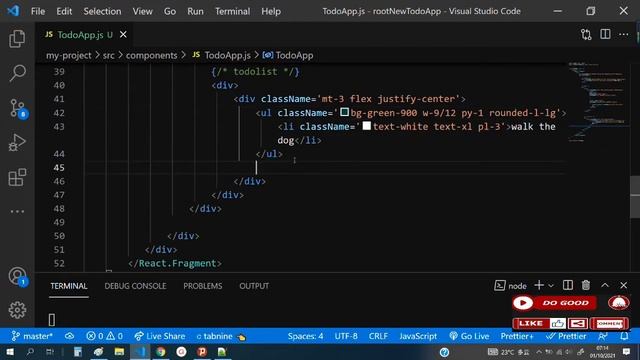640x360 pixels.
Task: Close the terminal panel
Action: 624,285
